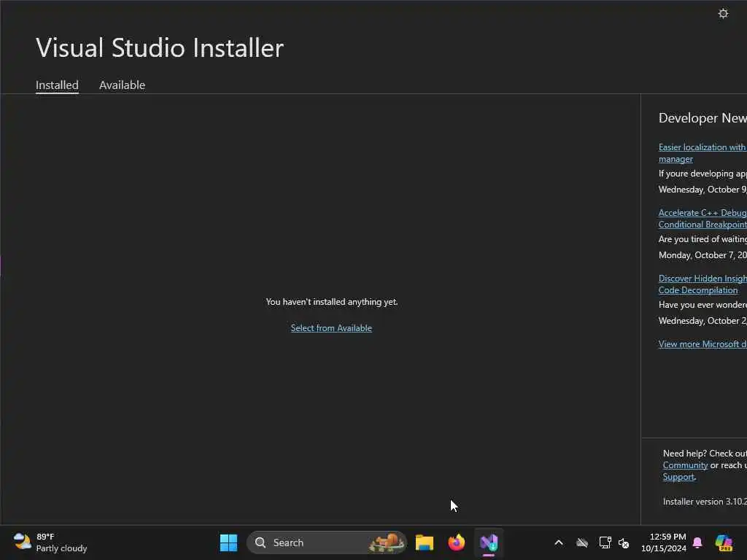Launch Copilot preview from the taskbar
Viewport: 747px width, 560px height.
tap(724, 542)
